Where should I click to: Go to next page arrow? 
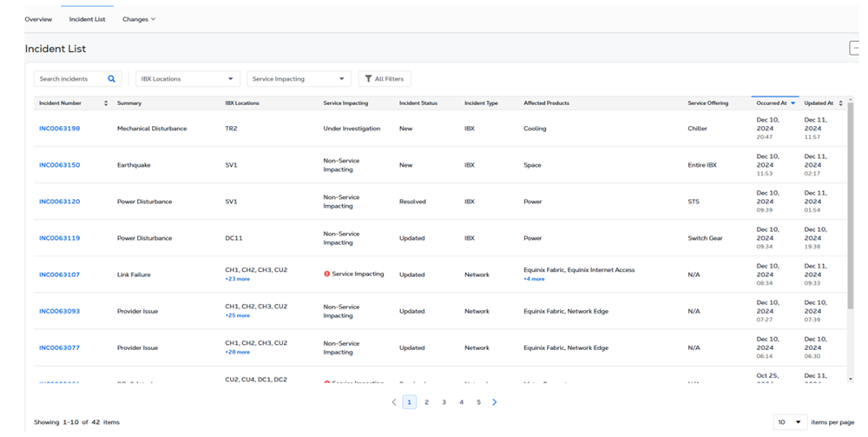point(495,402)
